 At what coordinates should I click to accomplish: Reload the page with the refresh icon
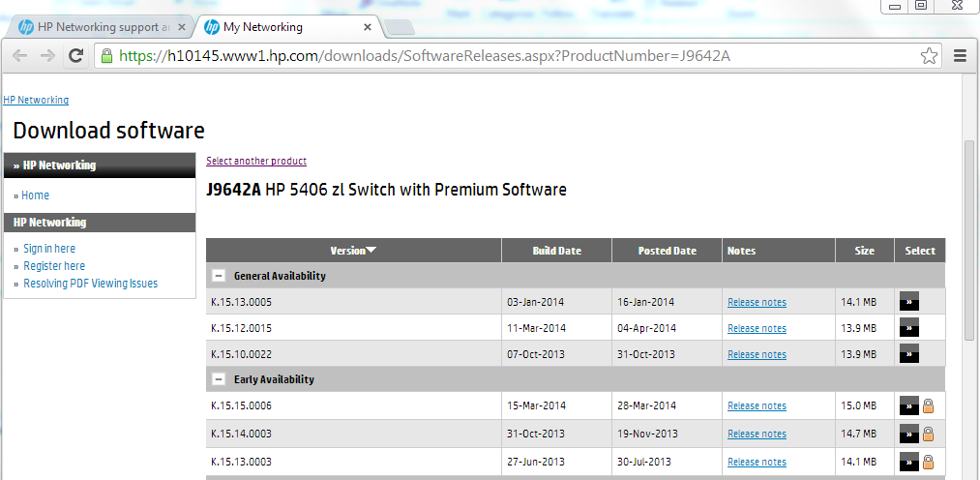click(x=75, y=56)
